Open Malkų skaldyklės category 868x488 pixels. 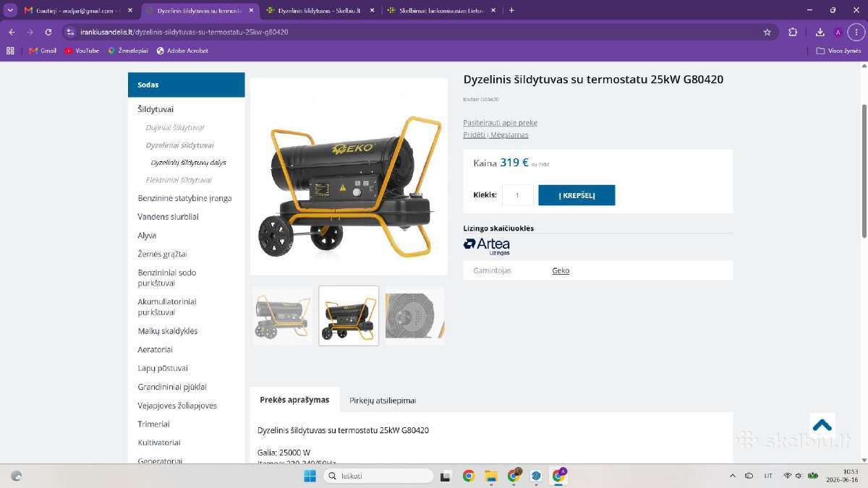(168, 331)
